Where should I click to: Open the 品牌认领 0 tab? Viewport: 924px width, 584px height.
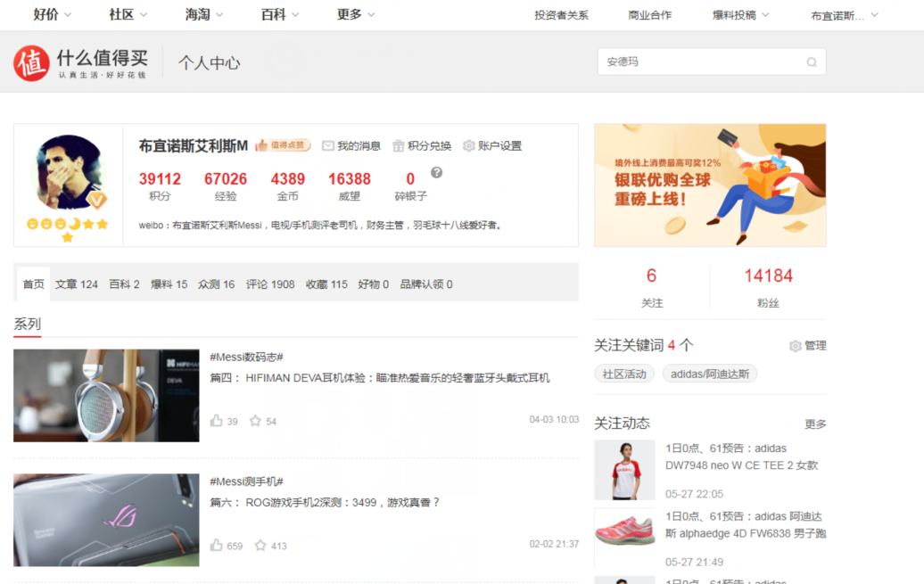(x=426, y=284)
